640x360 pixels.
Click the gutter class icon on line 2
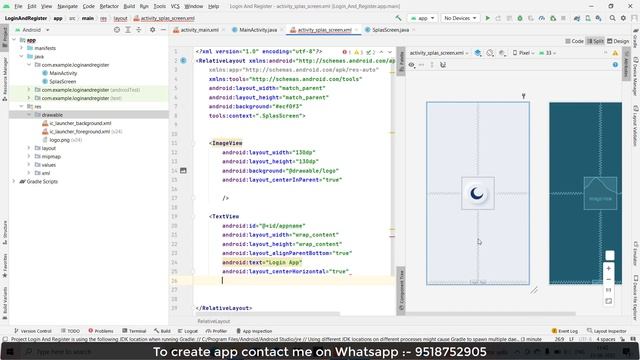click(183, 60)
